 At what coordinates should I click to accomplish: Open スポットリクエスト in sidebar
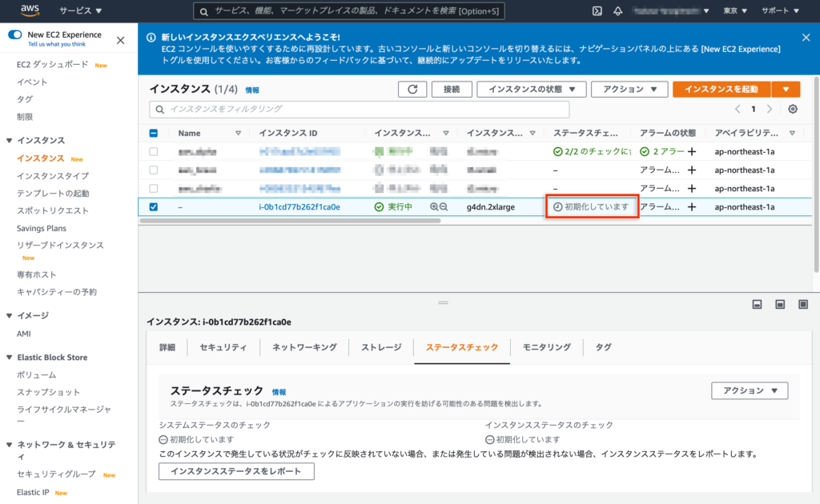tap(53, 210)
